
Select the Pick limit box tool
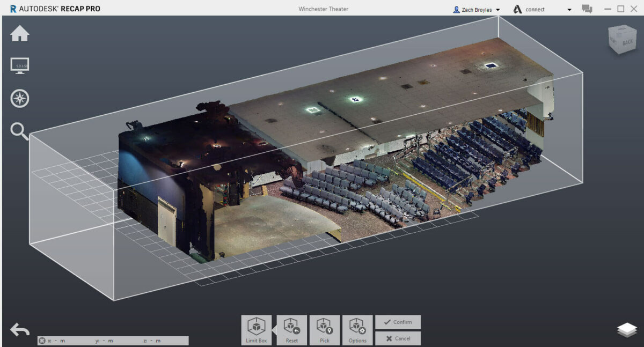point(325,330)
